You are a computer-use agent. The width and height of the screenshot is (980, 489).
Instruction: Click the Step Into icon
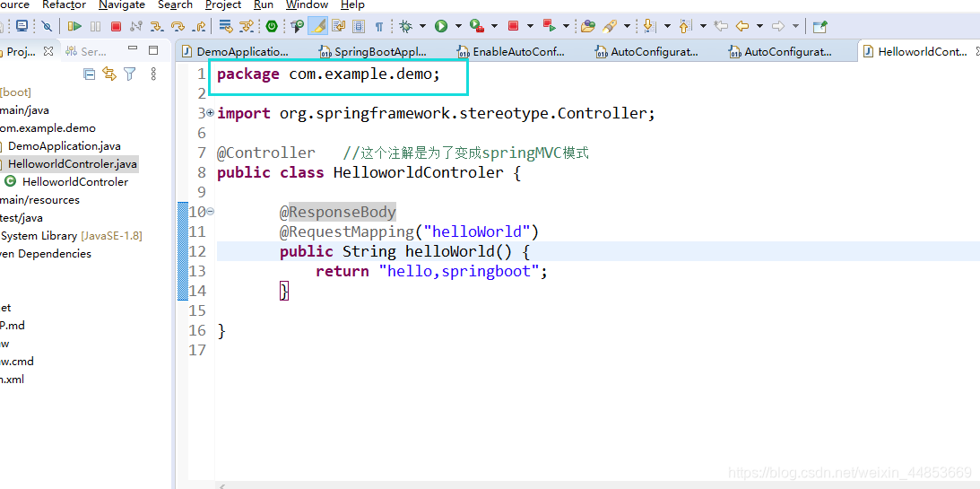coord(157,26)
